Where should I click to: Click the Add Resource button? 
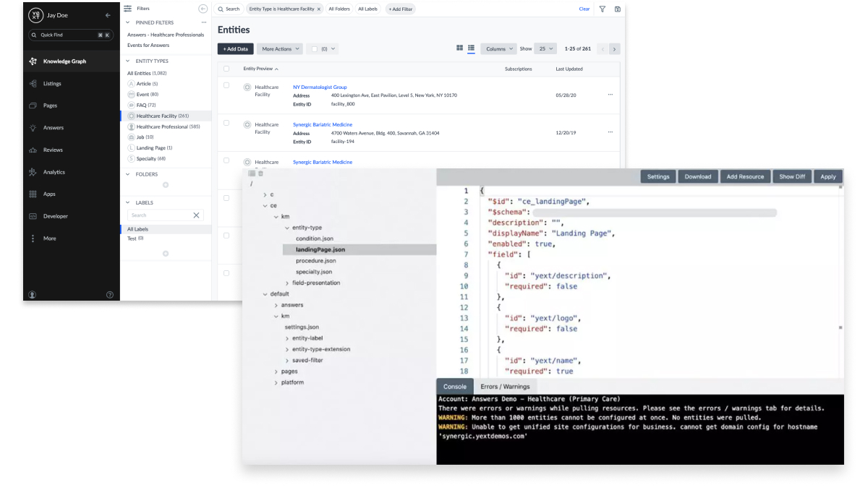(x=746, y=176)
